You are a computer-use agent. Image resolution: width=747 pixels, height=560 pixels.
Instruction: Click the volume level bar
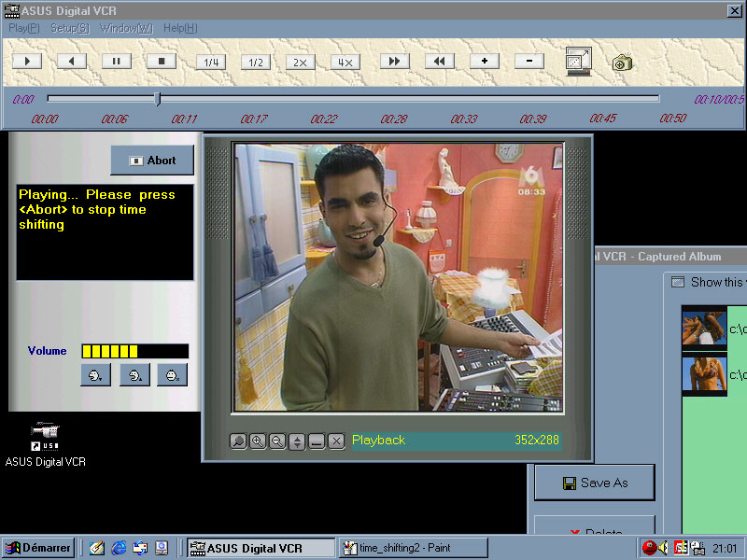pos(134,352)
